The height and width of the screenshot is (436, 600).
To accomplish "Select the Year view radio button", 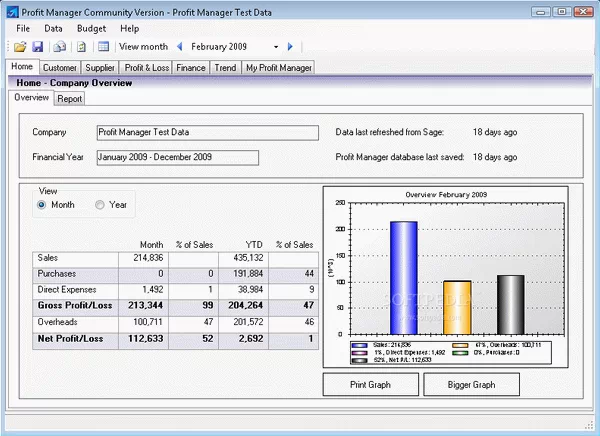I will [99, 205].
